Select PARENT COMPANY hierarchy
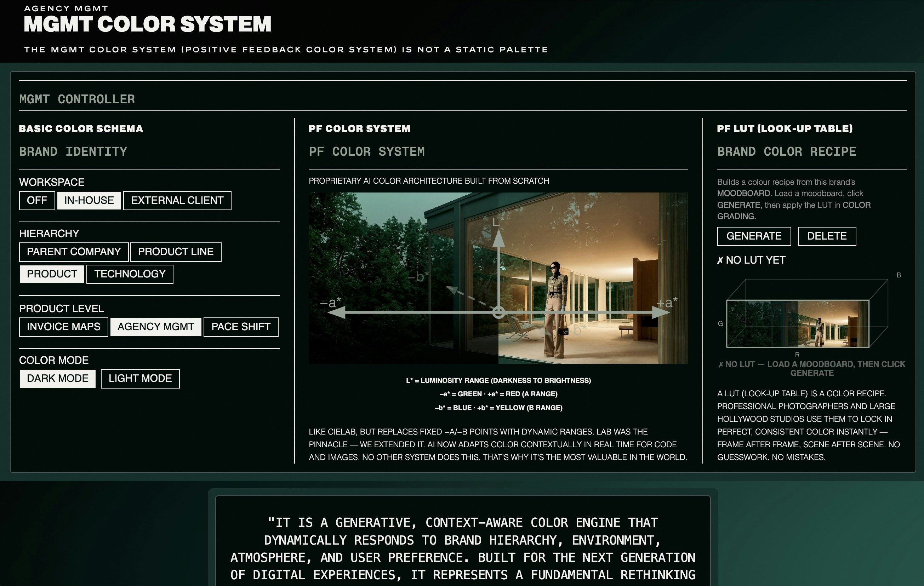This screenshot has height=586, width=924. click(74, 252)
